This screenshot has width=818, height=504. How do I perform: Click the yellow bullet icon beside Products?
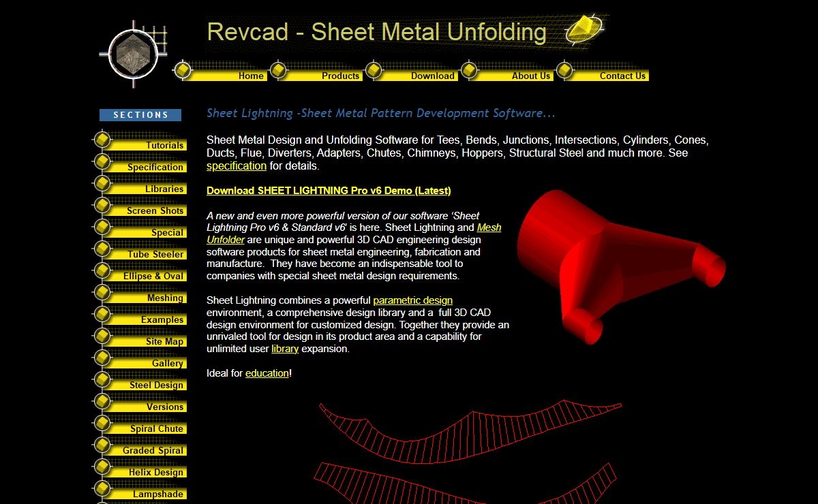point(277,70)
